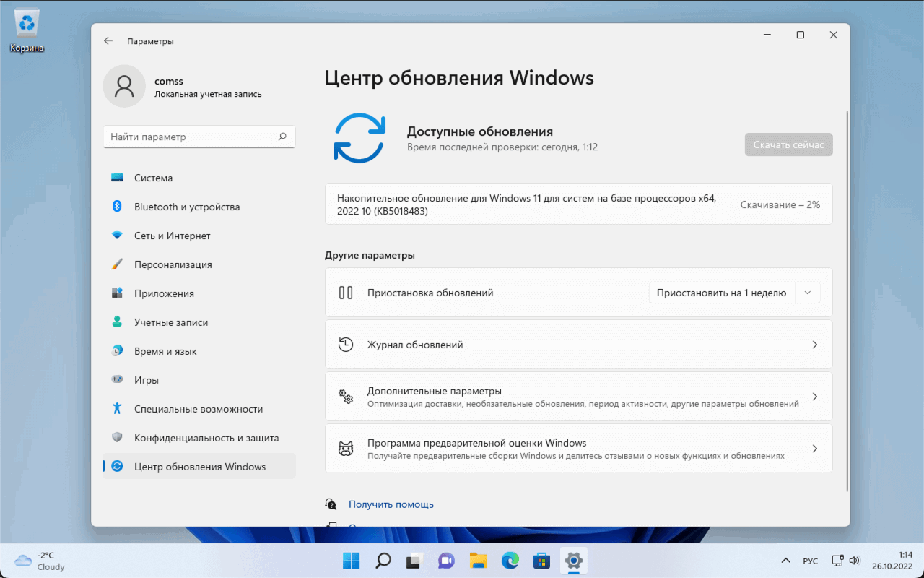Click Скачать сейчас button

pos(789,144)
